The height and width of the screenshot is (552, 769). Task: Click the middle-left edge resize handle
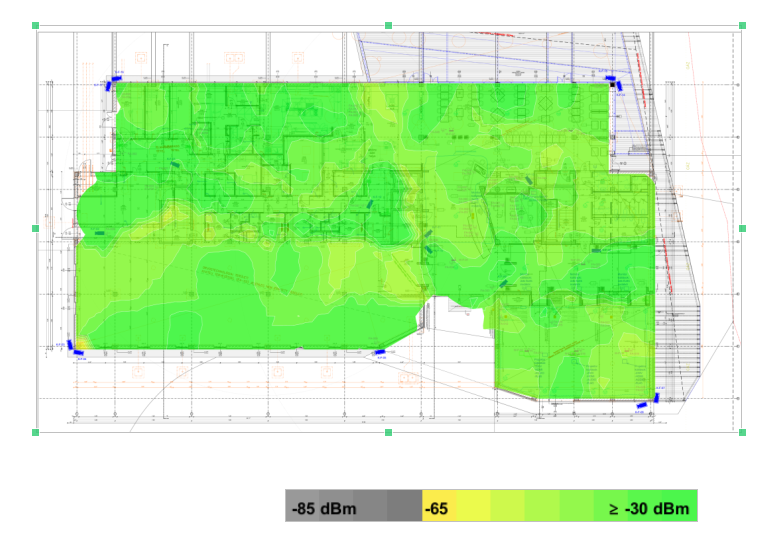(x=36, y=229)
